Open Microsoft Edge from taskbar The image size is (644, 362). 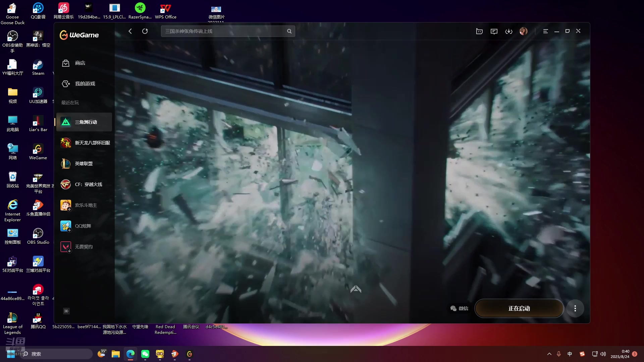click(130, 354)
